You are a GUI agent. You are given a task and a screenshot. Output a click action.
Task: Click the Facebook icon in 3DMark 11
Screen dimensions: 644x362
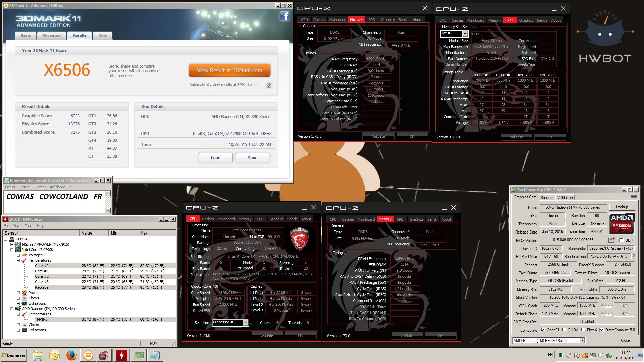(285, 16)
